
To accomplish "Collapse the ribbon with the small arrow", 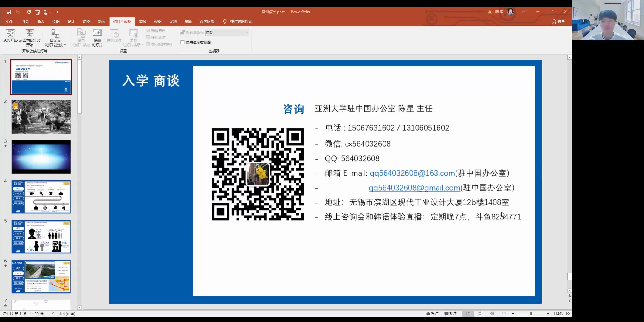I will (x=568, y=52).
